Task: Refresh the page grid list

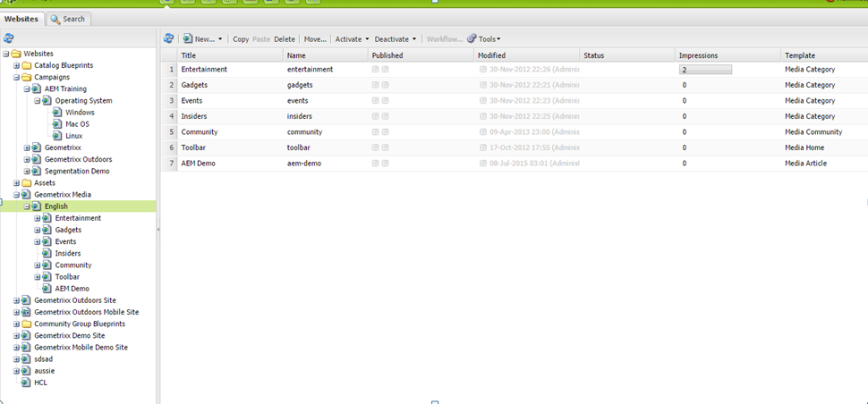Action: (169, 38)
